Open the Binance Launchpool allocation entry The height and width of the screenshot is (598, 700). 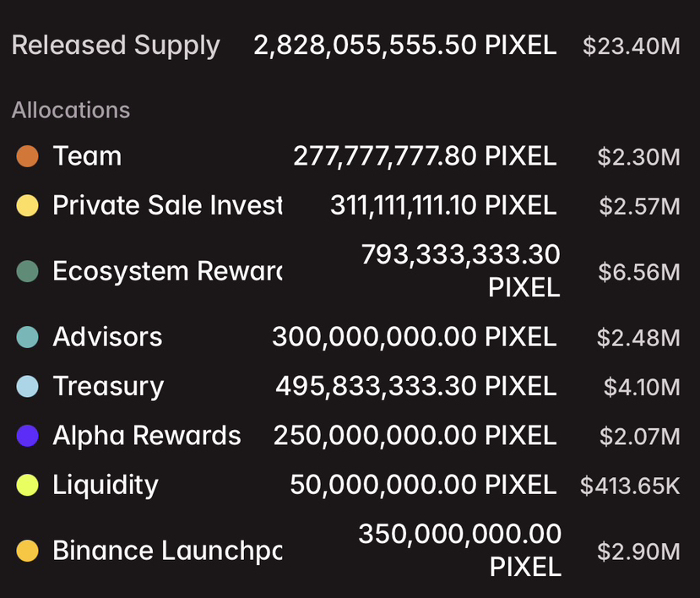point(348,551)
